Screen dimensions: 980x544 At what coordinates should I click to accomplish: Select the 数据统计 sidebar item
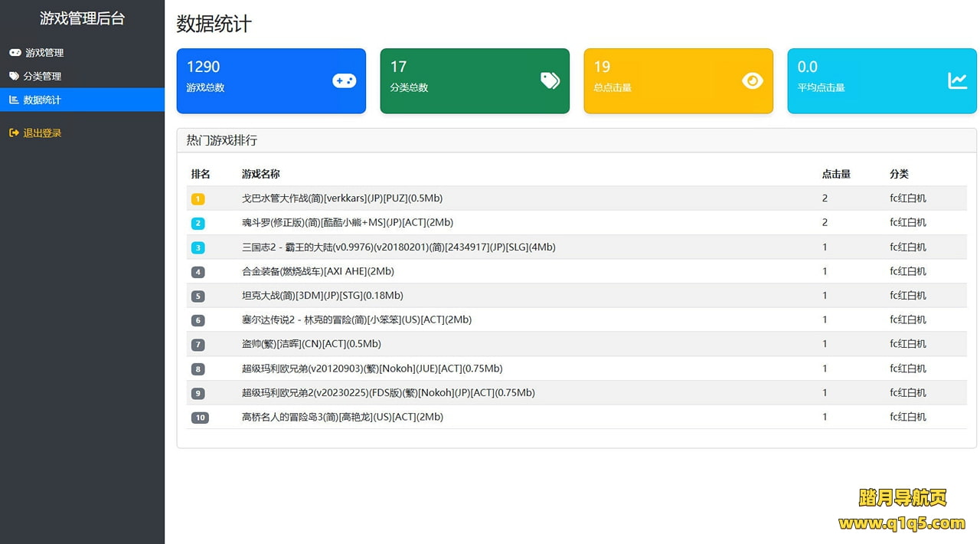point(42,100)
